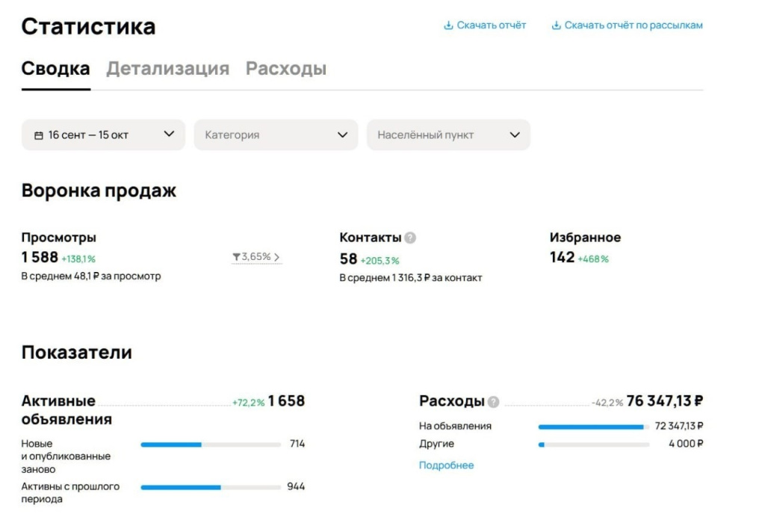Click the download icon beside Скачать отчёт
This screenshot has width=765, height=532.
[x=448, y=25]
